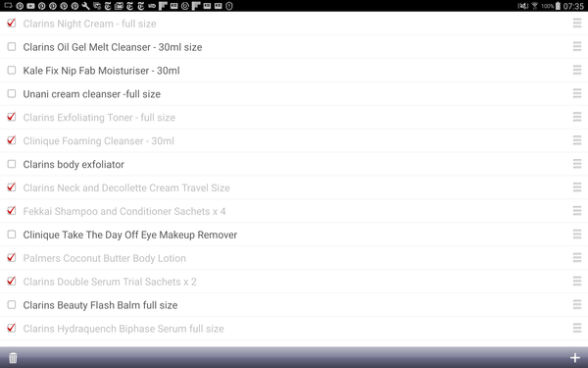Image resolution: width=588 pixels, height=368 pixels.
Task: Check Clarins Beauty Flash Balm checkbox
Action: [12, 305]
